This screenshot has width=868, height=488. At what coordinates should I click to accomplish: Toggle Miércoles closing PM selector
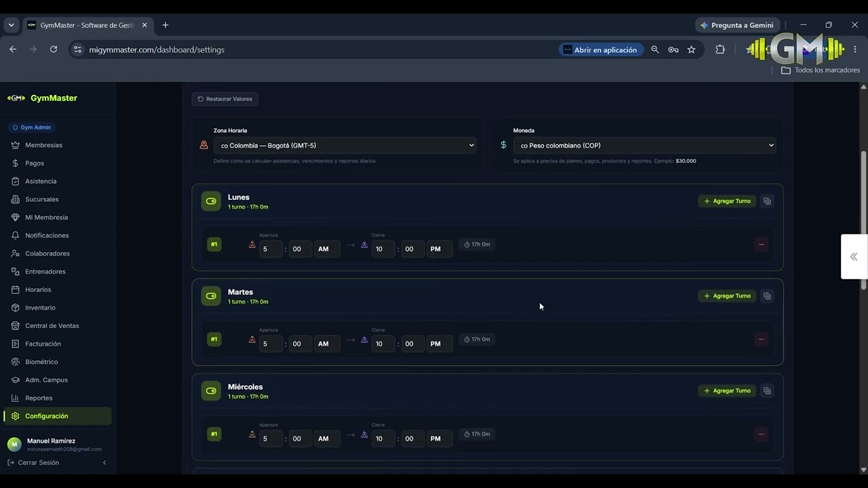[x=439, y=439]
